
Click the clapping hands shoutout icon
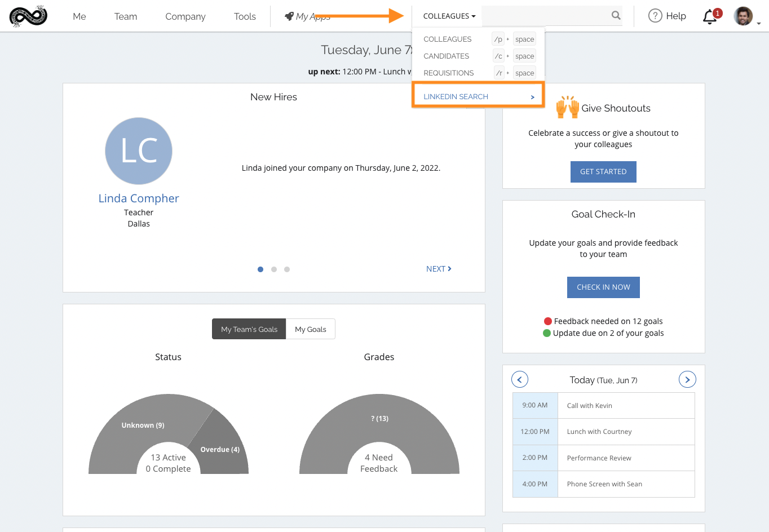pyautogui.click(x=567, y=107)
